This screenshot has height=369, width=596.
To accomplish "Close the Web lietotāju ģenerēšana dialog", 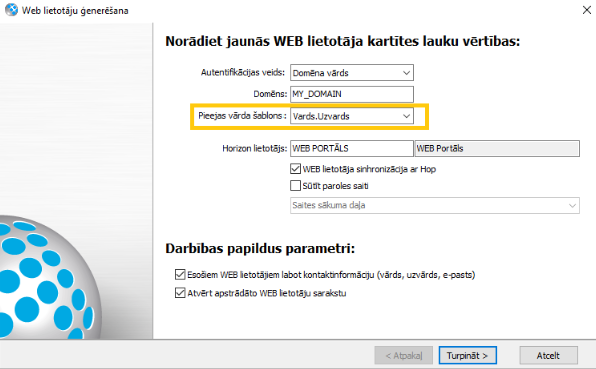I will click(587, 10).
